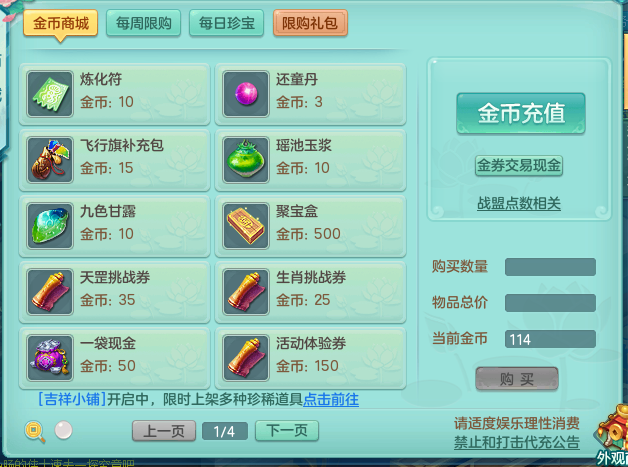Pick the 飞行旗补充包 bag icon
628x467 pixels.
(50, 160)
